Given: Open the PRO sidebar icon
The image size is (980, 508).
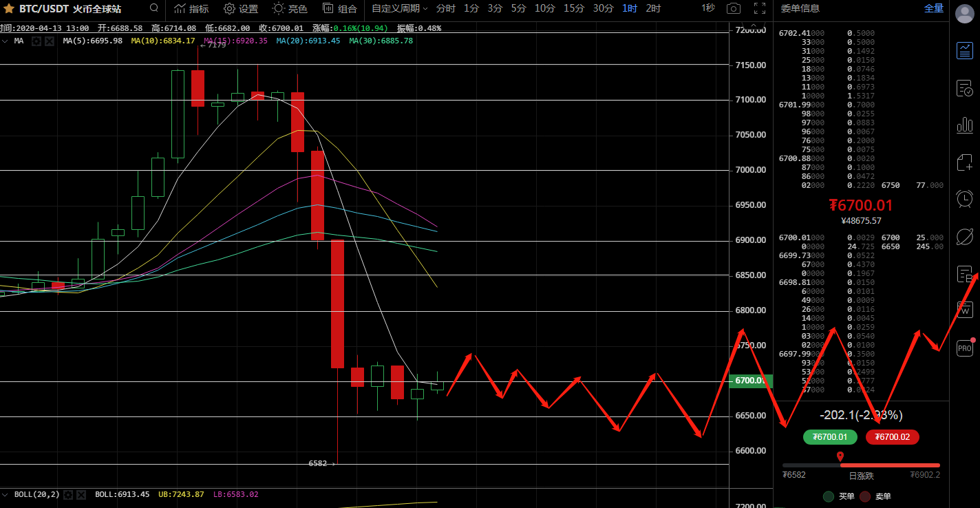Looking at the screenshot, I should (x=965, y=348).
